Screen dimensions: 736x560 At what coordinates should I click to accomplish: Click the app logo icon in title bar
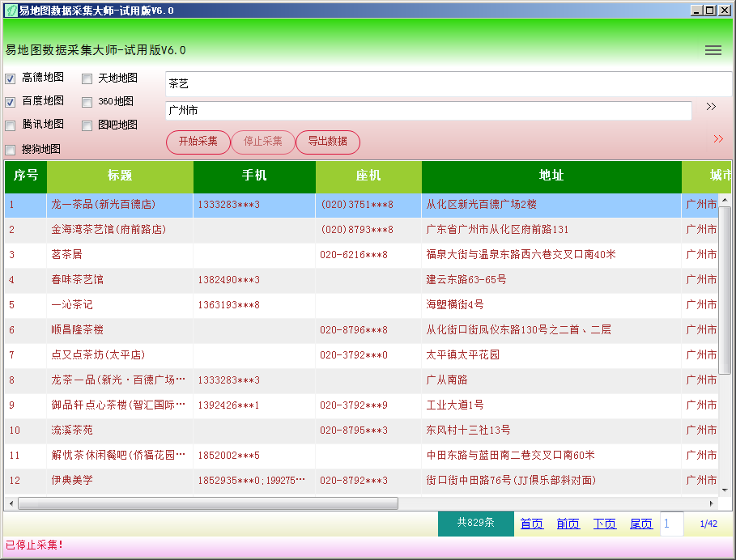coord(11,11)
